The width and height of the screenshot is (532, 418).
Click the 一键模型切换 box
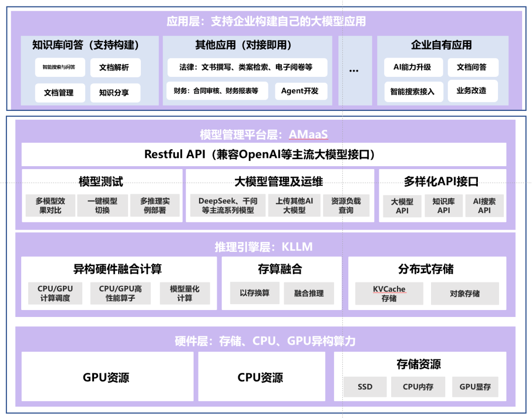point(102,206)
